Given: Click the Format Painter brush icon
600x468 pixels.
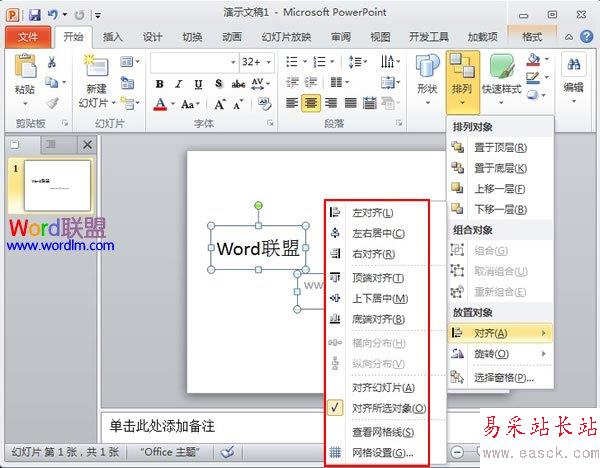Looking at the screenshot, I should point(52,103).
